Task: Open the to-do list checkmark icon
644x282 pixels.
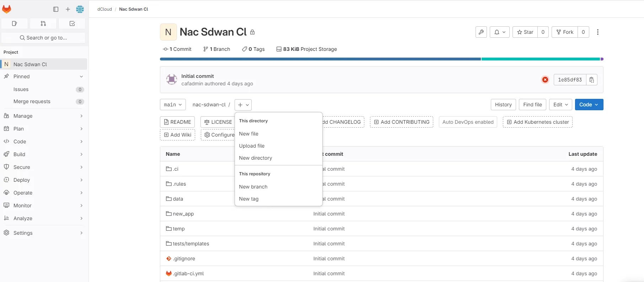Action: click(72, 23)
